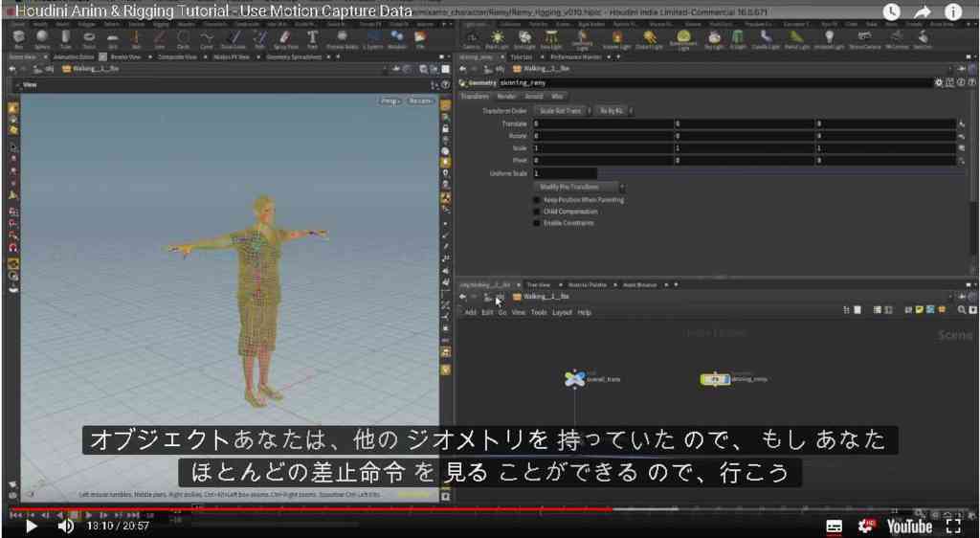Open the Rx Ry Rz rotation order dropdown

tap(613, 111)
